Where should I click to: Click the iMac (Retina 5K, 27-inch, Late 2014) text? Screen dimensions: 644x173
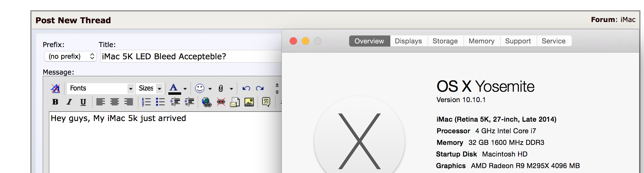coord(496,119)
